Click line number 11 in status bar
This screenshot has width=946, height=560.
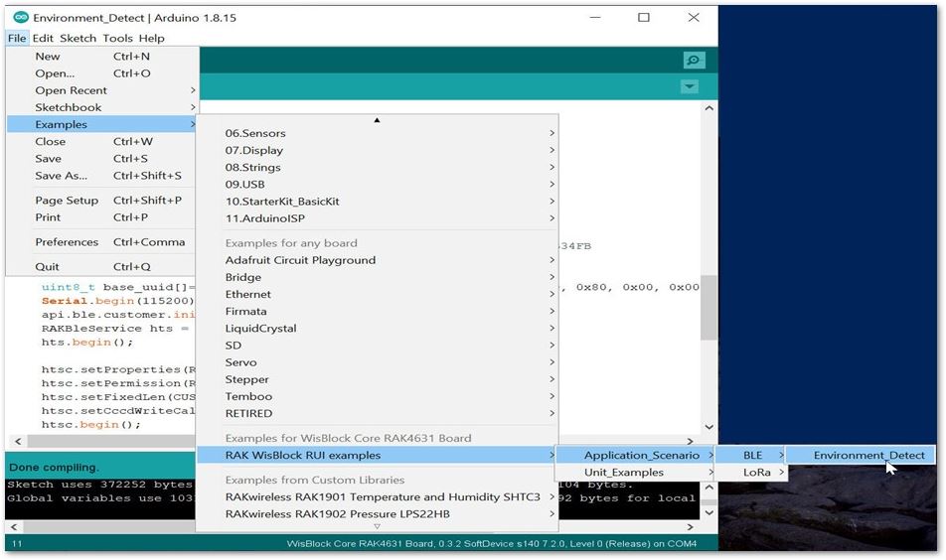pyautogui.click(x=17, y=544)
